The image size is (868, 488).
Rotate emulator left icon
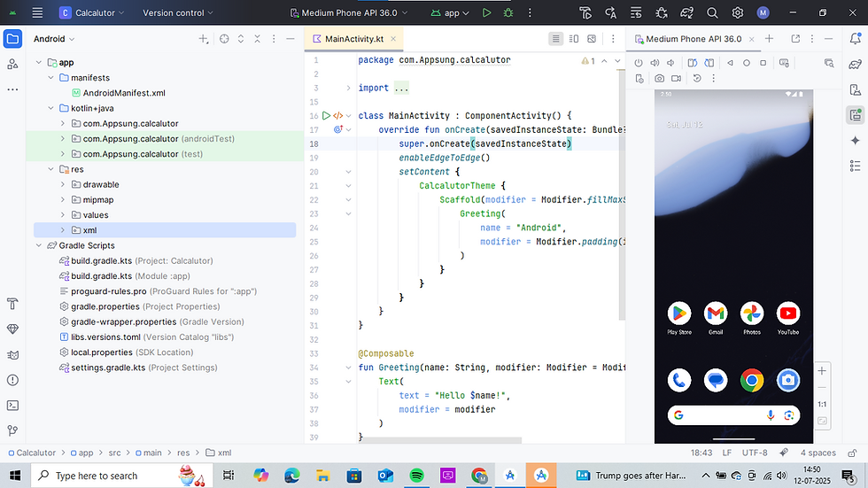click(x=692, y=63)
